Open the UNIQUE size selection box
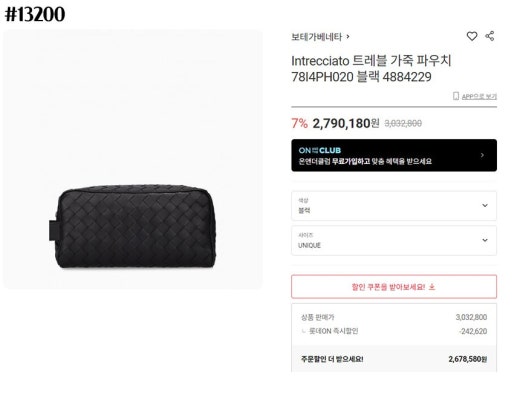520x412 pixels. (394, 240)
